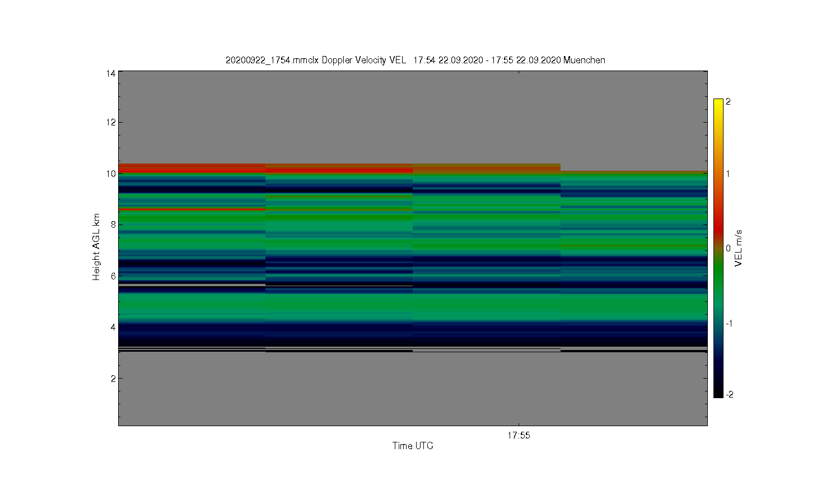Click height tick label 14
This screenshot has height=504, width=840.
point(111,73)
